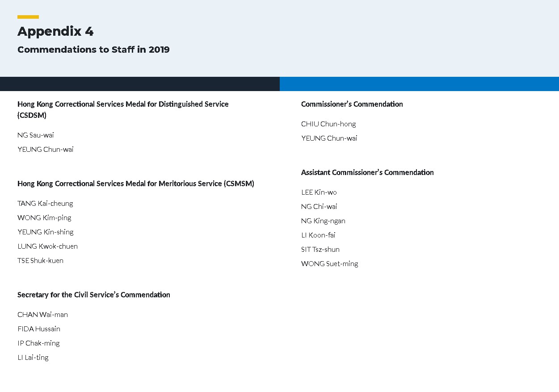Click the yellow accent bar above the title

tap(28, 17)
